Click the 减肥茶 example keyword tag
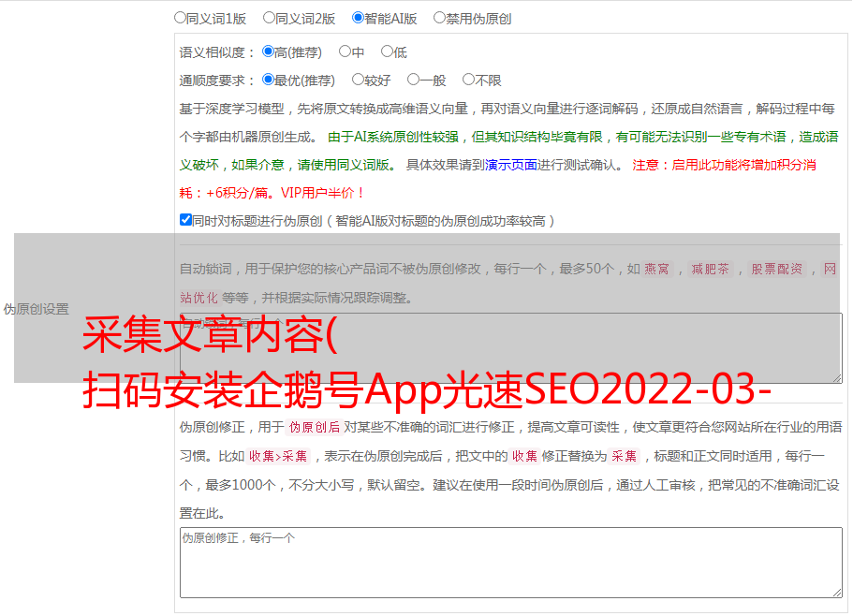Viewport: 853px width, 616px height. click(710, 269)
